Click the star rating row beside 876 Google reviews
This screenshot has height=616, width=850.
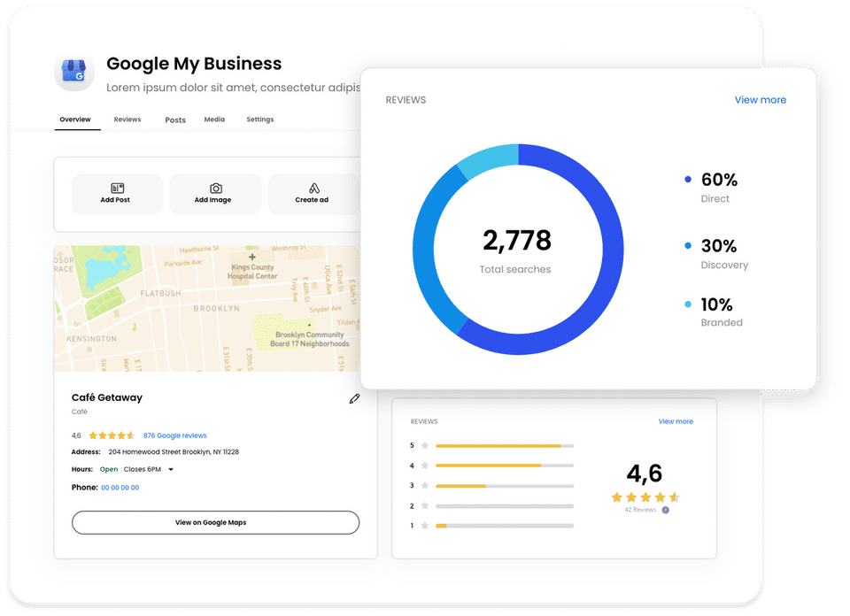click(x=112, y=435)
